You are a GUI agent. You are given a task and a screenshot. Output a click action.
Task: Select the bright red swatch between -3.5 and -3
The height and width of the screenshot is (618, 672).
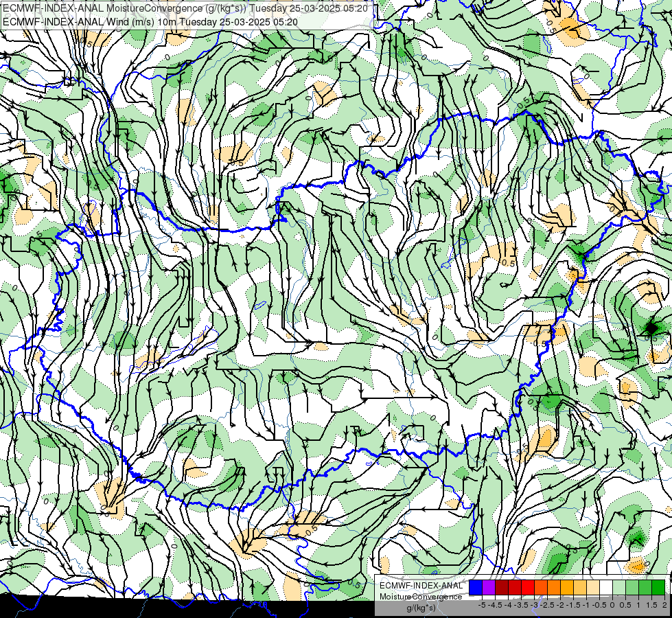(x=528, y=588)
